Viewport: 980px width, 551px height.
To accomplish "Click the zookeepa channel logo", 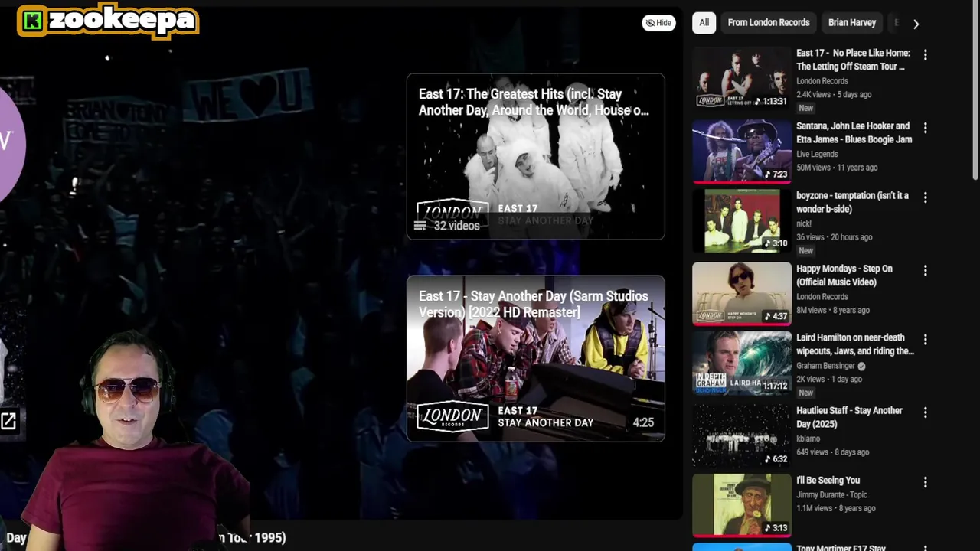I will [x=108, y=21].
